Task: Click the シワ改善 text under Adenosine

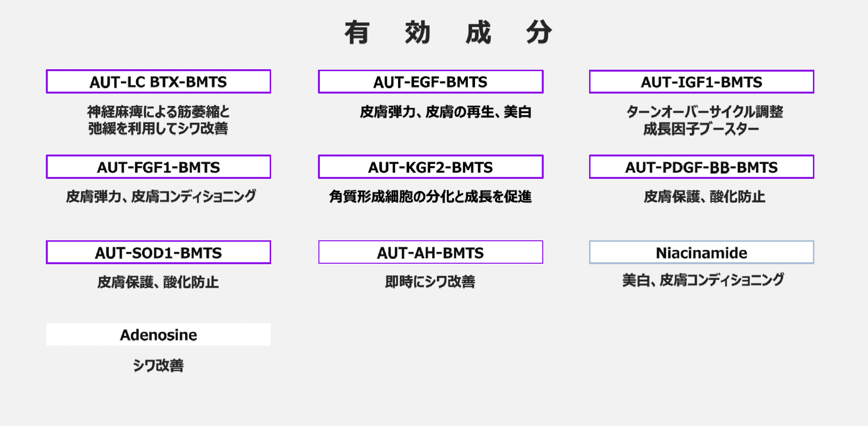Action: (158, 366)
